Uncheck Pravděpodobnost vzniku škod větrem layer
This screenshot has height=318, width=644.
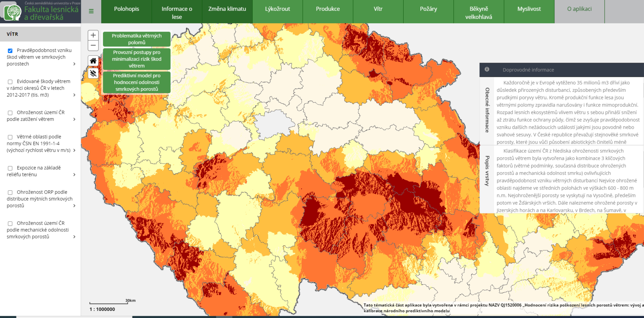[10, 51]
